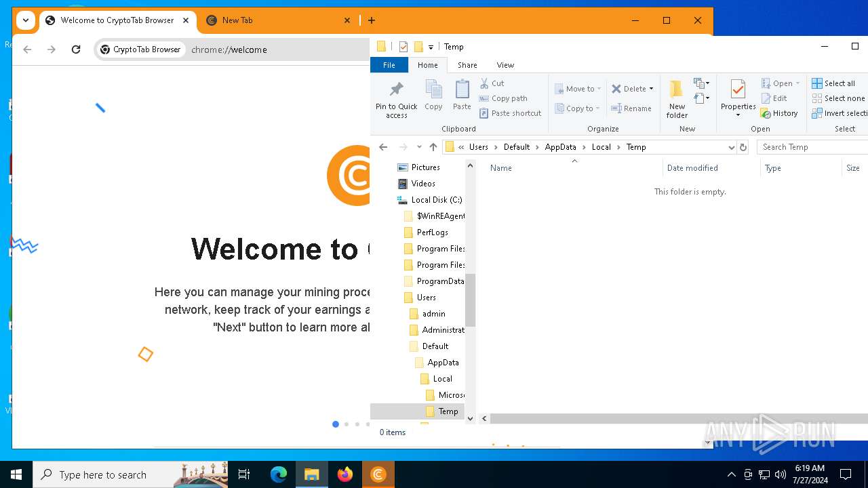The width and height of the screenshot is (868, 488).
Task: Open Copy to dropdown
Action: point(577,108)
